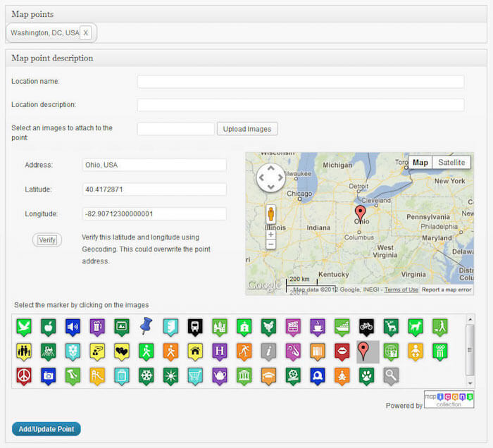Click the Google logo on the map
Viewport: 493px width, 448px height.
click(264, 285)
